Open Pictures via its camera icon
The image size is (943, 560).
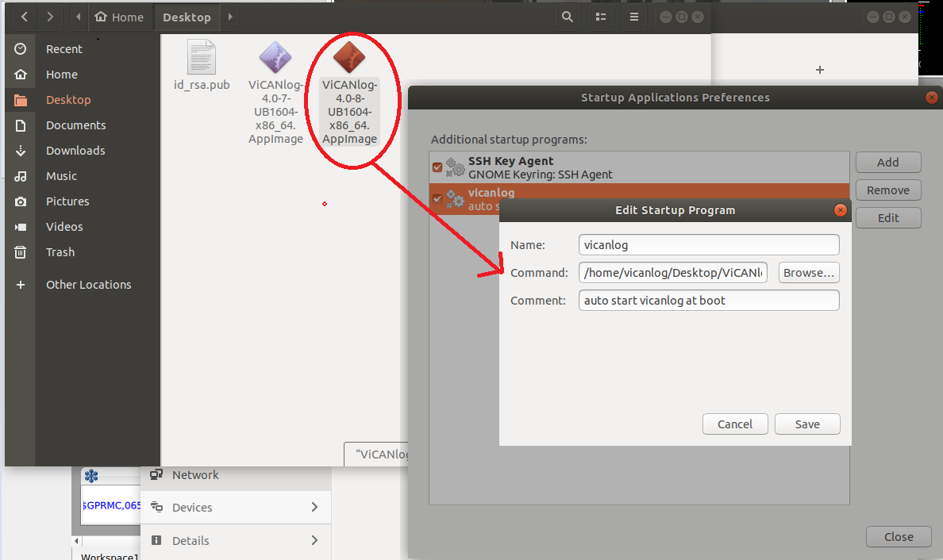tap(21, 201)
